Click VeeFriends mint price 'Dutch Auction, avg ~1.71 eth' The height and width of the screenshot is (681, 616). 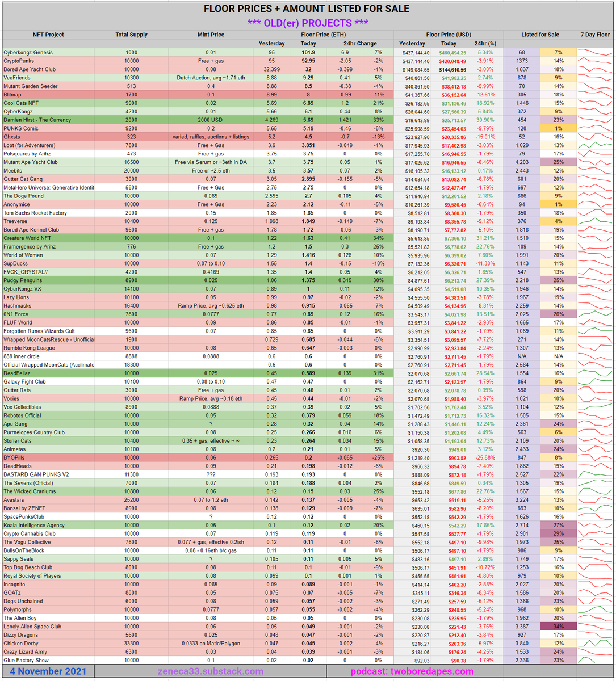tap(211, 78)
